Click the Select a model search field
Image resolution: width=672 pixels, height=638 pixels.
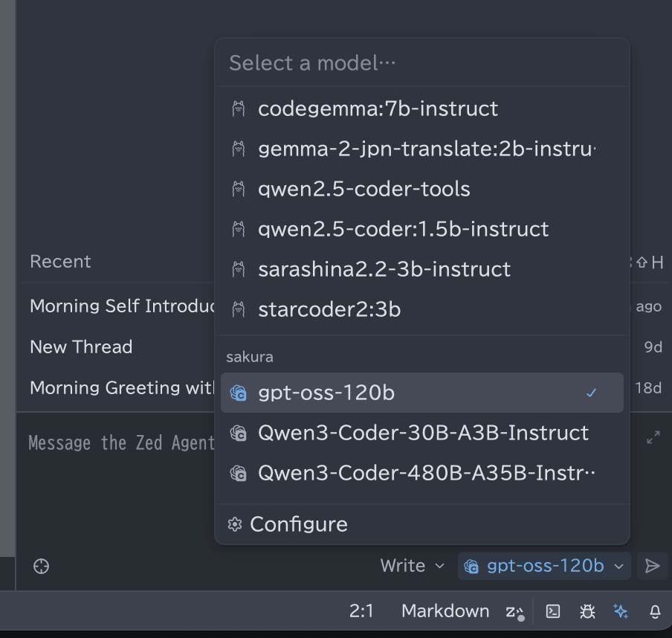click(421, 63)
